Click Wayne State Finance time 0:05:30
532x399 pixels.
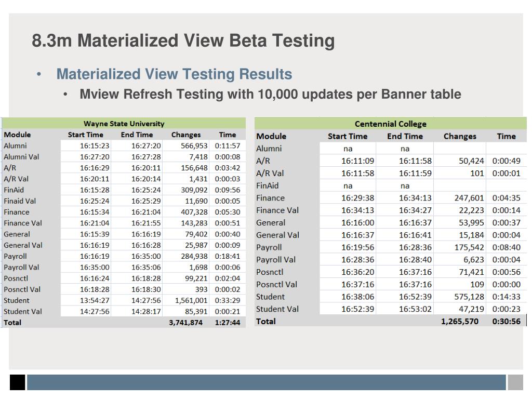(x=228, y=212)
